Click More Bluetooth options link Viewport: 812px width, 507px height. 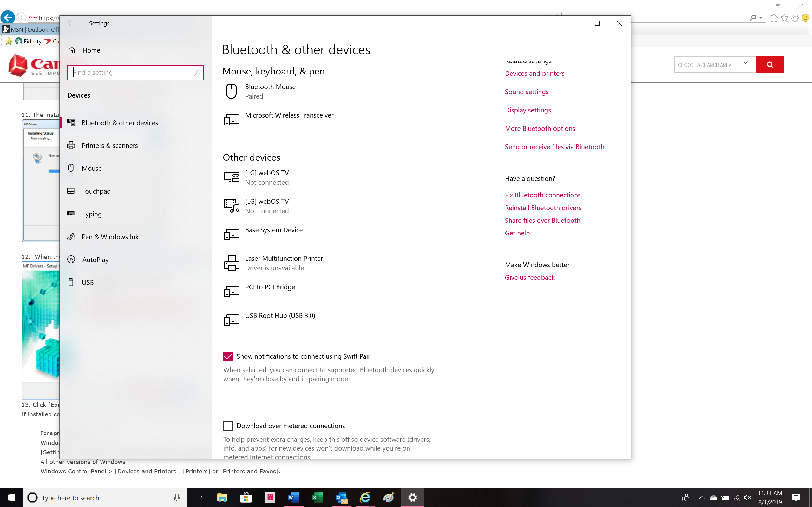click(x=540, y=128)
